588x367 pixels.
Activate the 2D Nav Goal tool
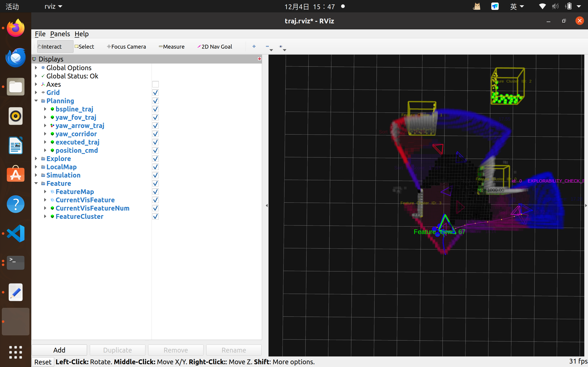(215, 46)
